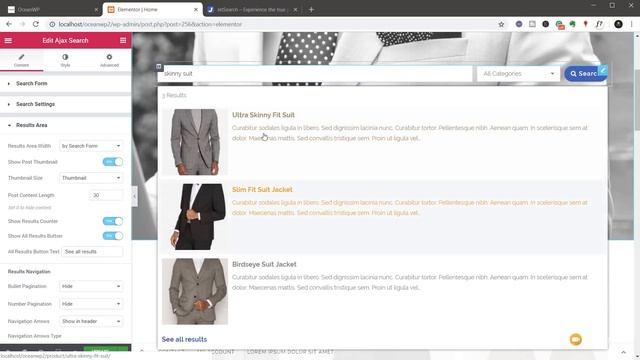The height and width of the screenshot is (360, 640).
Task: Open the Elementor hamburger menu
Action: tap(8, 40)
